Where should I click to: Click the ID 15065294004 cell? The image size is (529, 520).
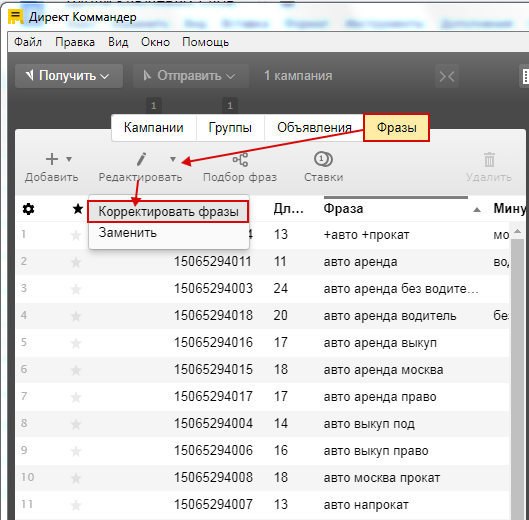click(x=213, y=423)
